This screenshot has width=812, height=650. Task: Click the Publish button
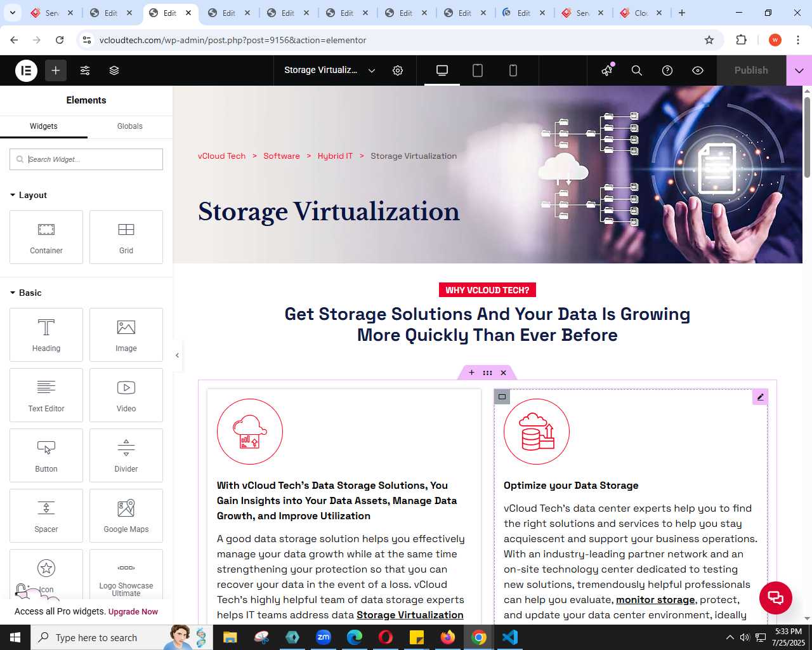pos(751,70)
